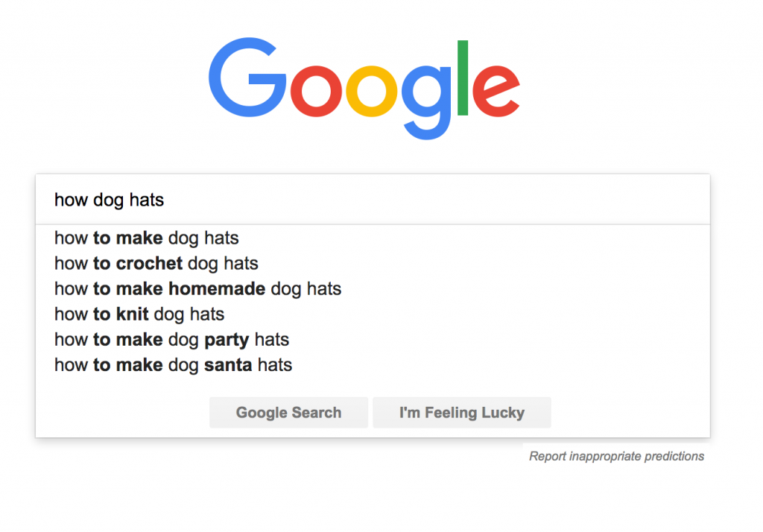Choose suggestion 'how to crochet dog hats'
763x532 pixels.
373,263
